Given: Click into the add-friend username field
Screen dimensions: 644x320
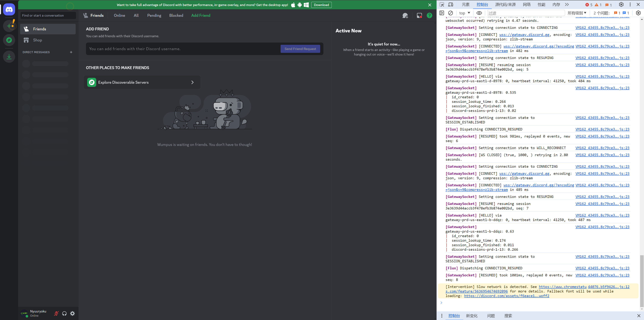Looking at the screenshot, I should (x=184, y=49).
